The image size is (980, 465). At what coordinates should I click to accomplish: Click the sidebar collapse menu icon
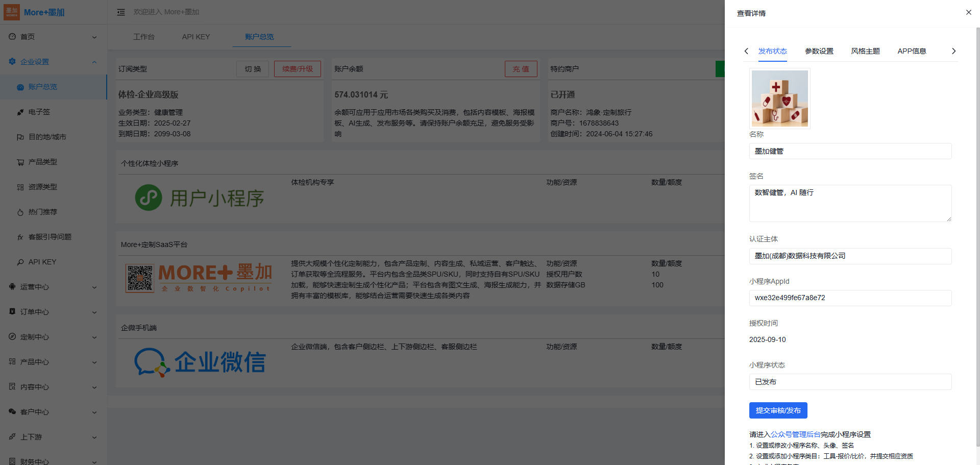pos(121,12)
